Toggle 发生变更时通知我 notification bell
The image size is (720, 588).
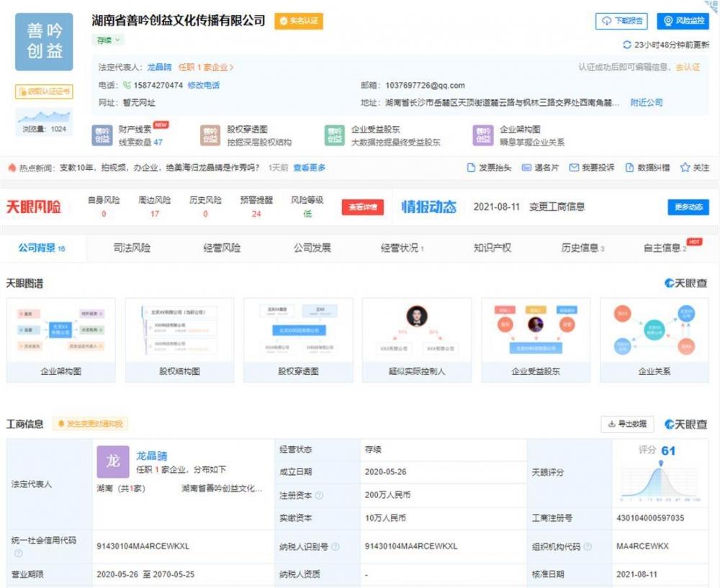[61, 424]
